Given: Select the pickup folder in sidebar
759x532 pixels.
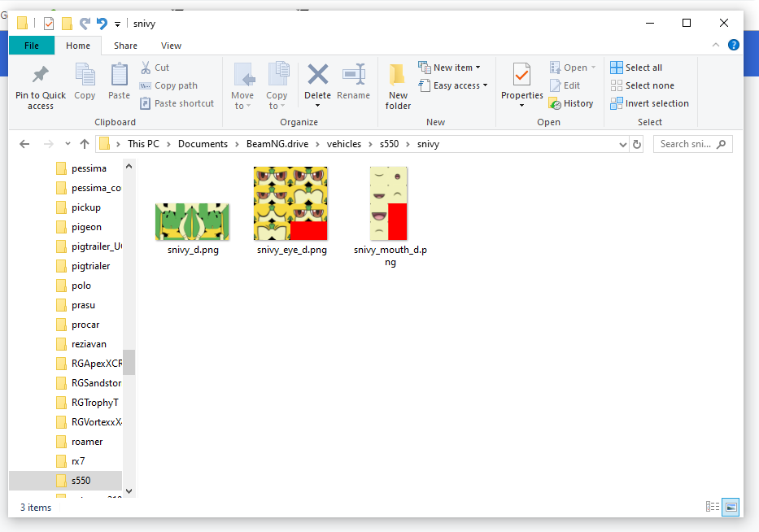Looking at the screenshot, I should pos(88,207).
